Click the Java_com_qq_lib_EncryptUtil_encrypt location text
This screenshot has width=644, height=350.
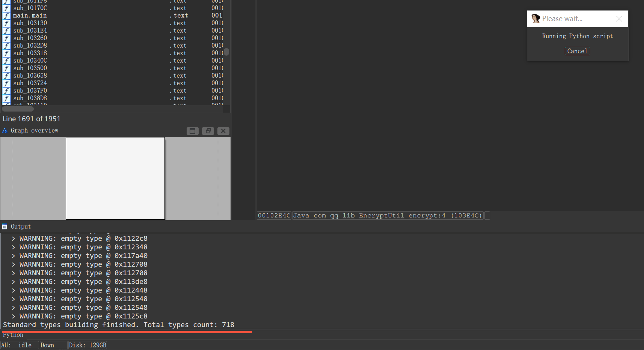pos(387,216)
